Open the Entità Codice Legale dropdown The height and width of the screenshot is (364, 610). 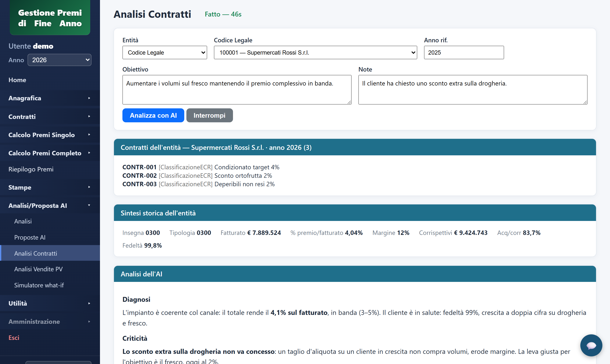pos(164,52)
